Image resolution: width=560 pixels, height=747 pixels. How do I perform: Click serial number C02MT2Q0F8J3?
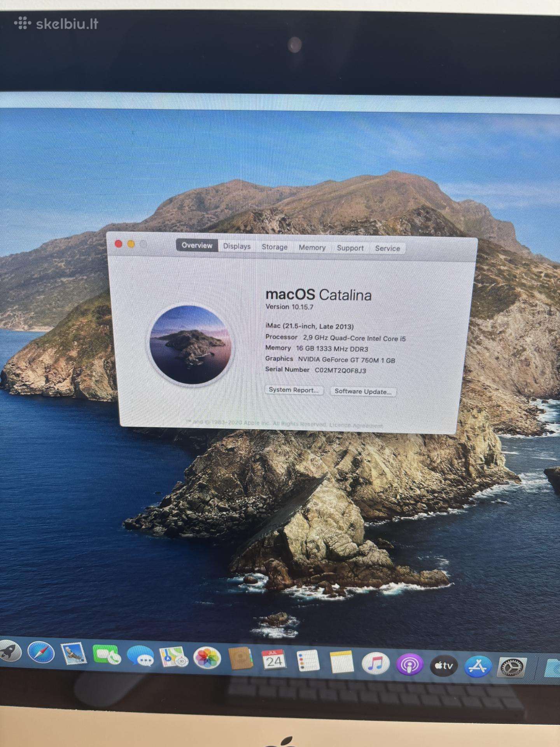[x=340, y=370]
